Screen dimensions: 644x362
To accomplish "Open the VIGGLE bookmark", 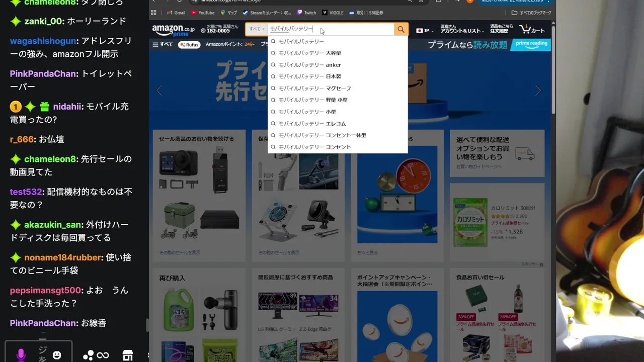I will click(332, 13).
